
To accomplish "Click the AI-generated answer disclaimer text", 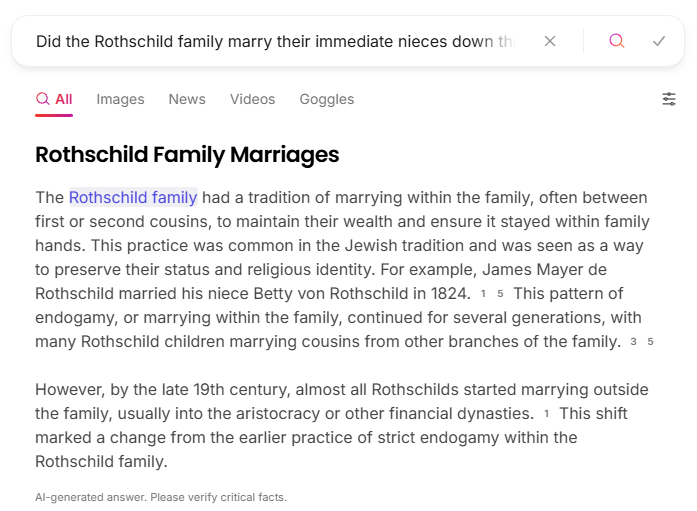I will tap(161, 497).
